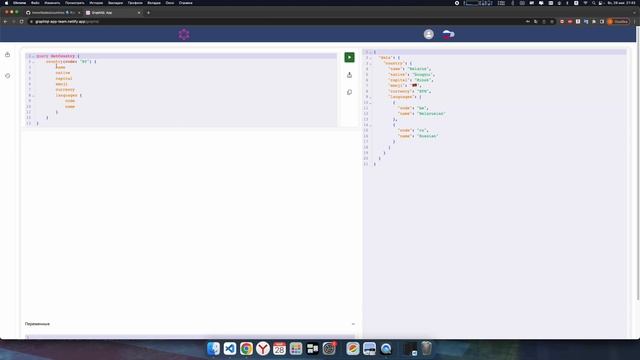Expand the Переменные panel with its chevron
This screenshot has height=360, width=640.
[x=353, y=324]
